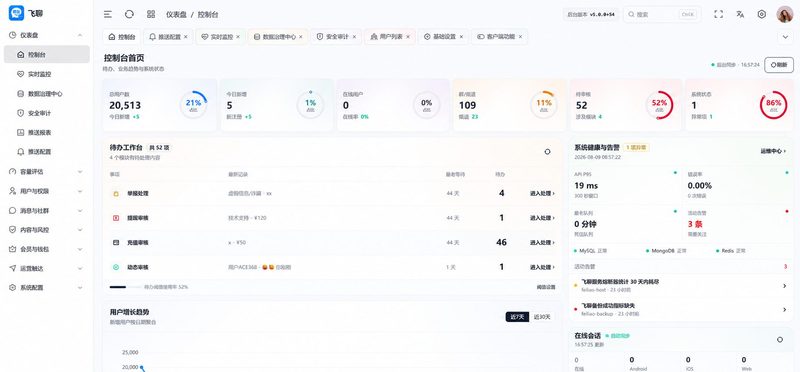Close the 实时监控 tab

pyautogui.click(x=238, y=37)
